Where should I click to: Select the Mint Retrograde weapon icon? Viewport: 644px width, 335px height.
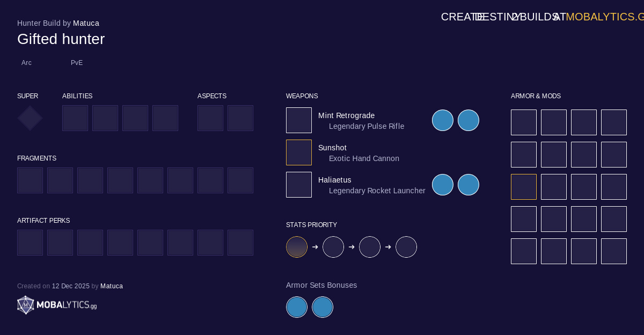pyautogui.click(x=299, y=120)
